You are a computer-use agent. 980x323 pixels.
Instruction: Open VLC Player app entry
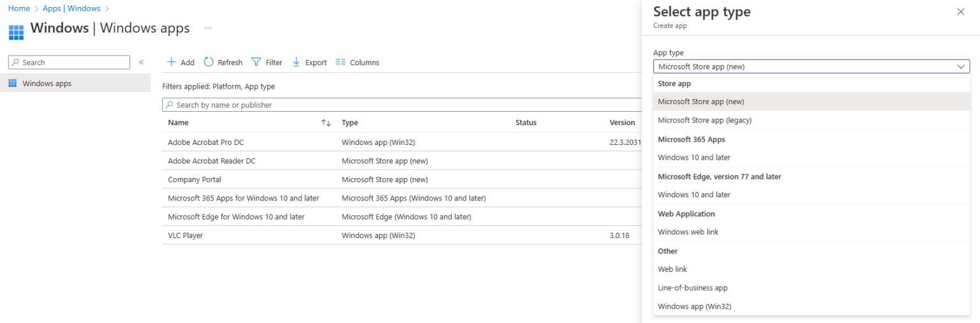click(186, 235)
